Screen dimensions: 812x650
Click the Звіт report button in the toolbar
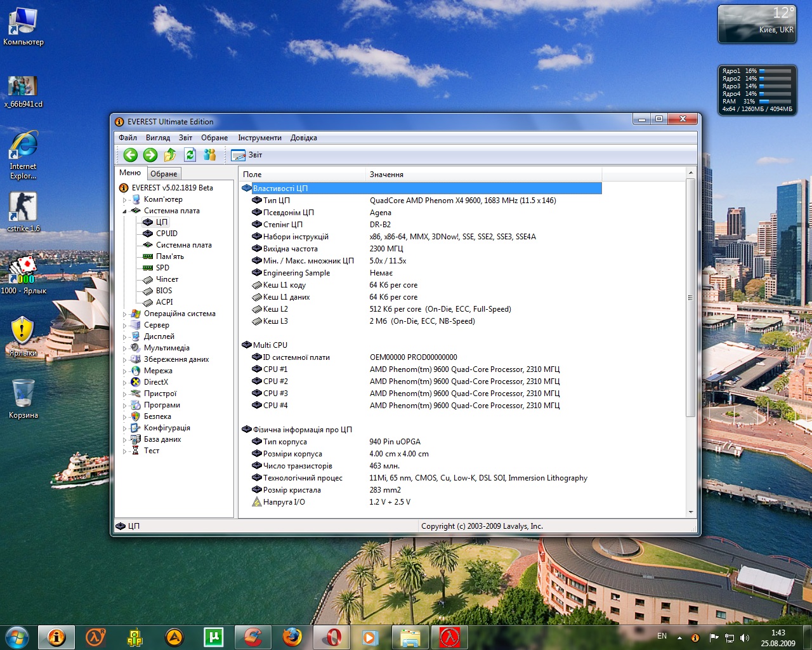click(247, 155)
